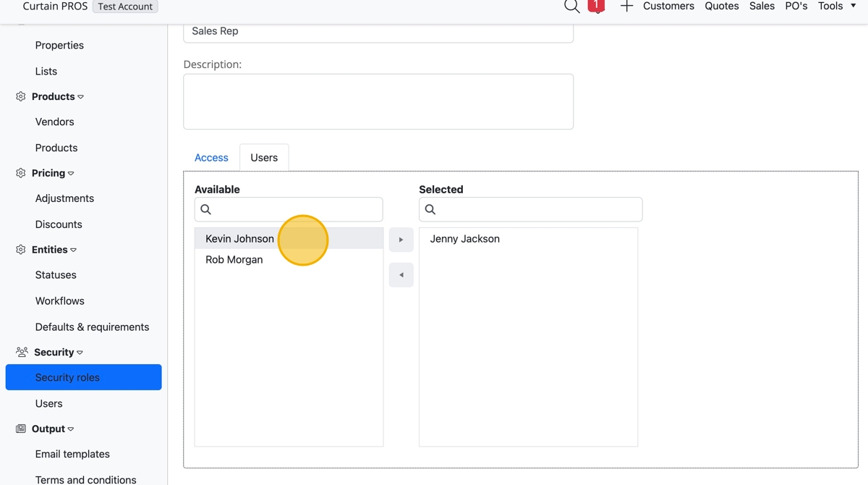Click the gear icon beside Pricing

21,173
